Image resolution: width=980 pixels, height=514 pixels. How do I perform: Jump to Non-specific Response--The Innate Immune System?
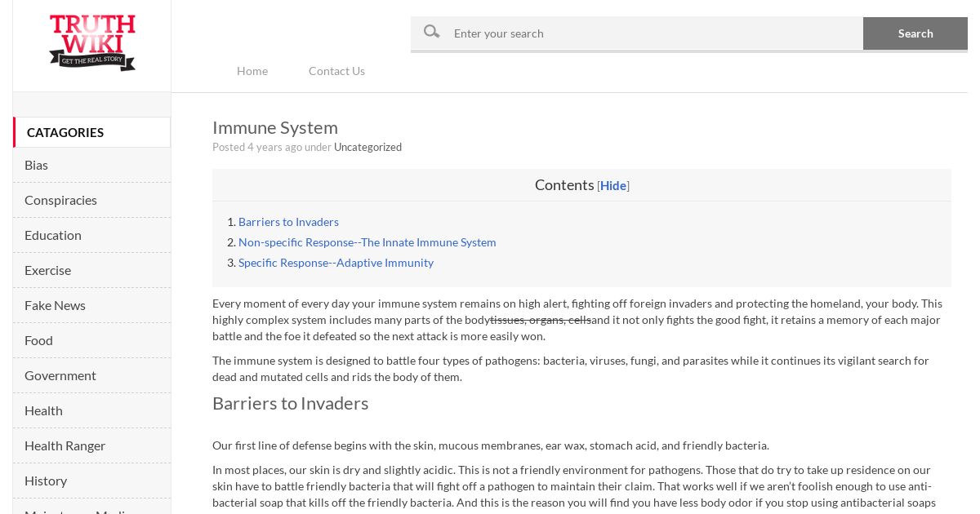[367, 242]
